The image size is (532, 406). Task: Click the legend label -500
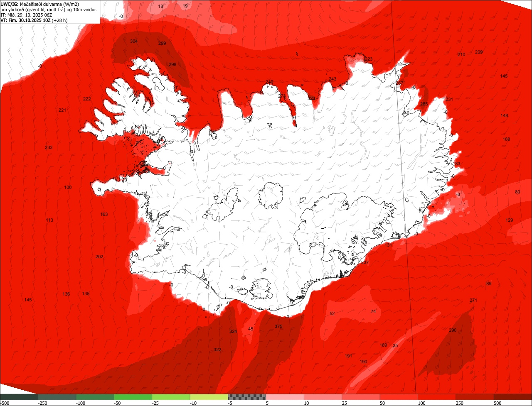pyautogui.click(x=5, y=403)
